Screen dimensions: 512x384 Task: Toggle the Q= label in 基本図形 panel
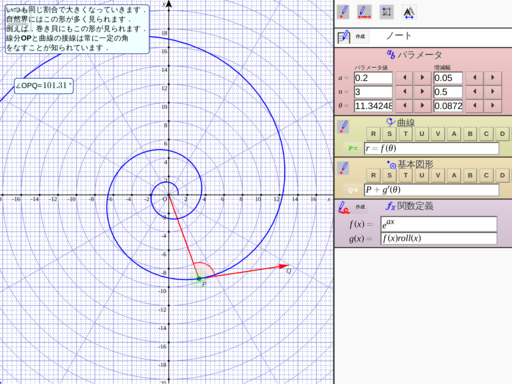point(353,190)
